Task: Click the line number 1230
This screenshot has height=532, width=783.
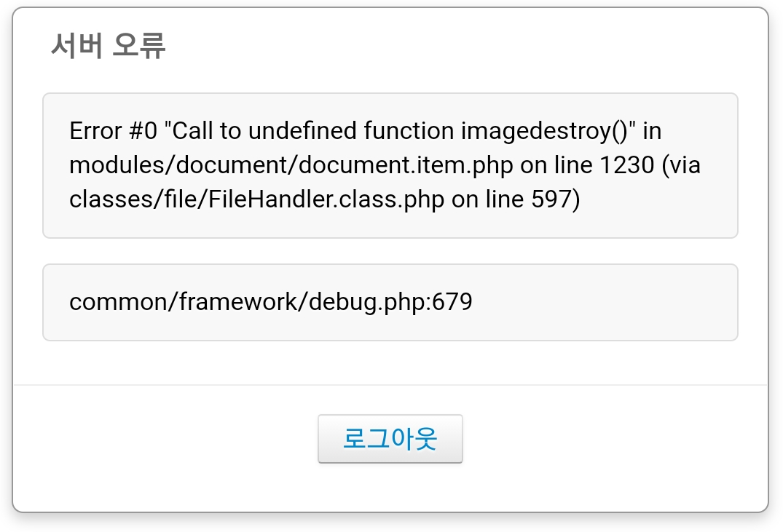Action: click(627, 165)
